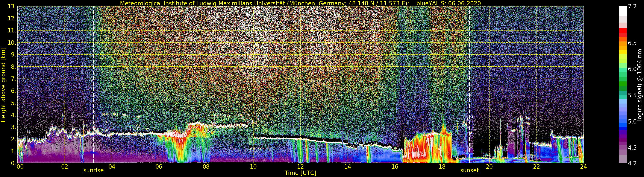Click the colorbar value '4.2'
The width and height of the screenshot is (644, 177).
tap(632, 163)
